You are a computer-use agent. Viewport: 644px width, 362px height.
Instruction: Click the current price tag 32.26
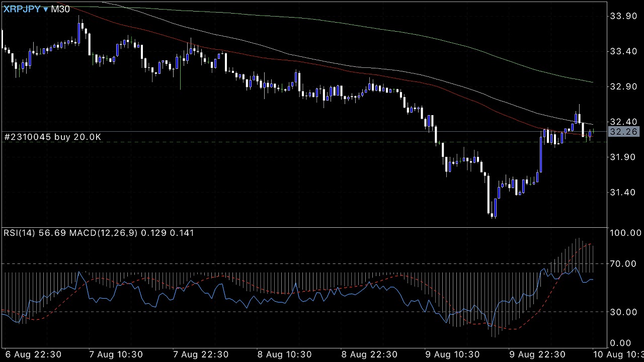623,132
